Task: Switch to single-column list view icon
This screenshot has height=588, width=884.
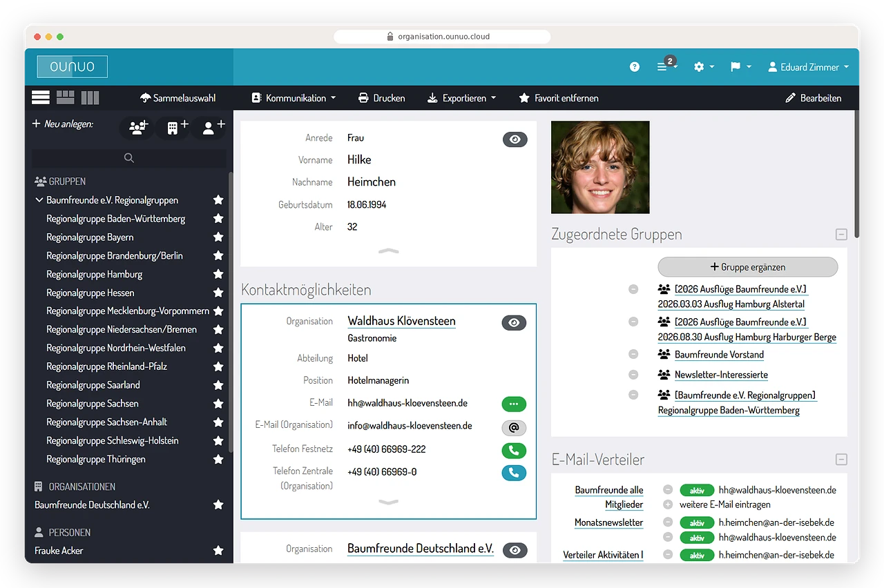Action: pos(41,97)
